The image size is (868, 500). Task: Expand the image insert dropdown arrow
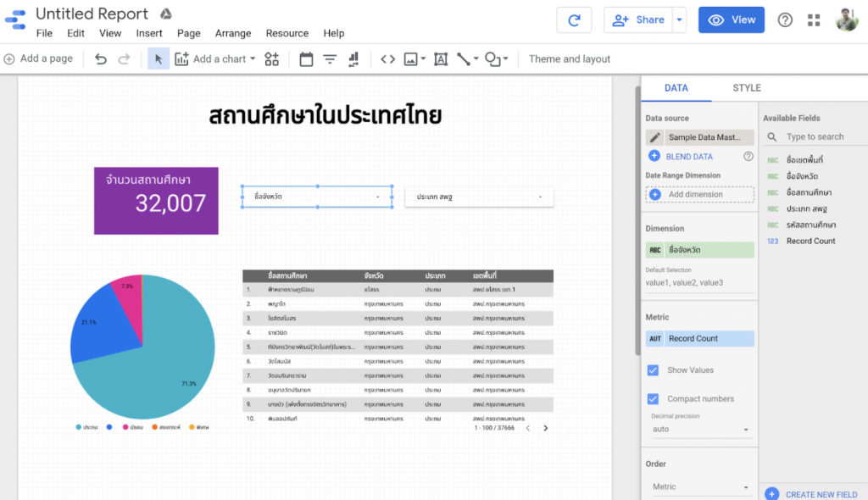[x=424, y=58]
